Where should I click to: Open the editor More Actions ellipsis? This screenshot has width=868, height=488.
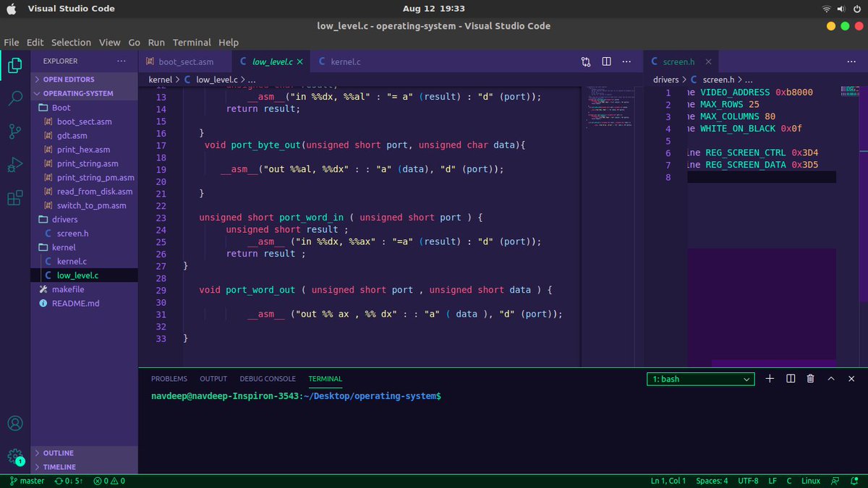pos(628,62)
